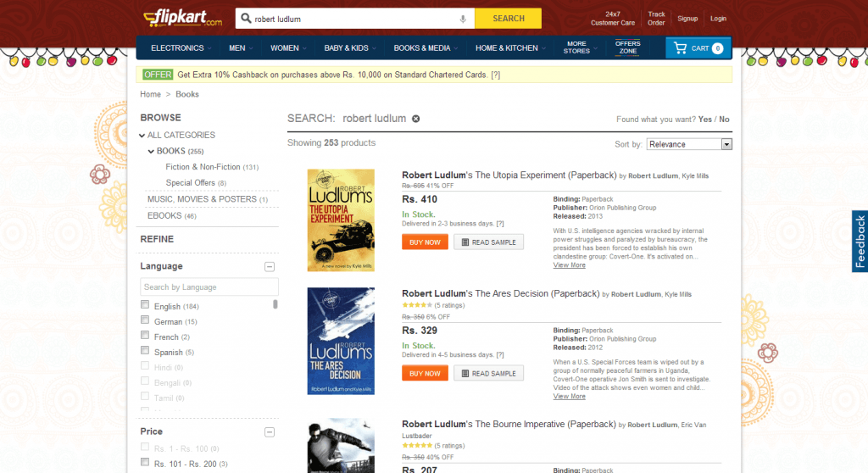Click the Ares Decision delivery help [?]
The width and height of the screenshot is (868, 473).
[x=500, y=355]
